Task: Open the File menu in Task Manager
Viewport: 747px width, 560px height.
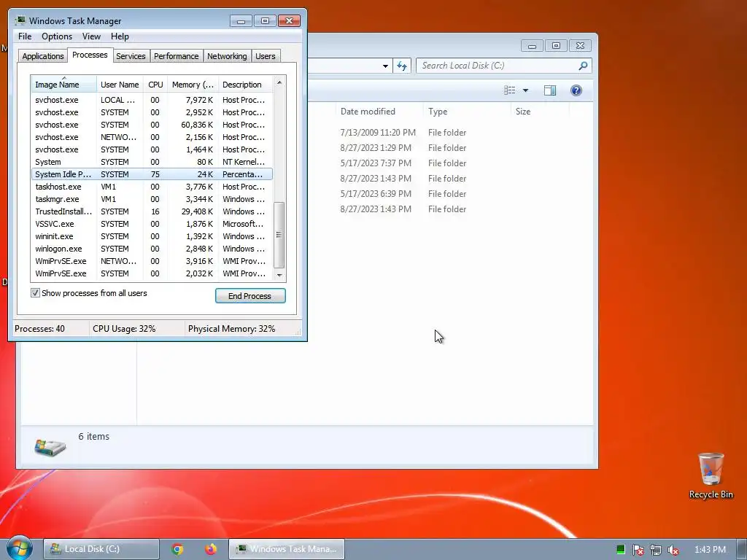Action: coord(25,36)
